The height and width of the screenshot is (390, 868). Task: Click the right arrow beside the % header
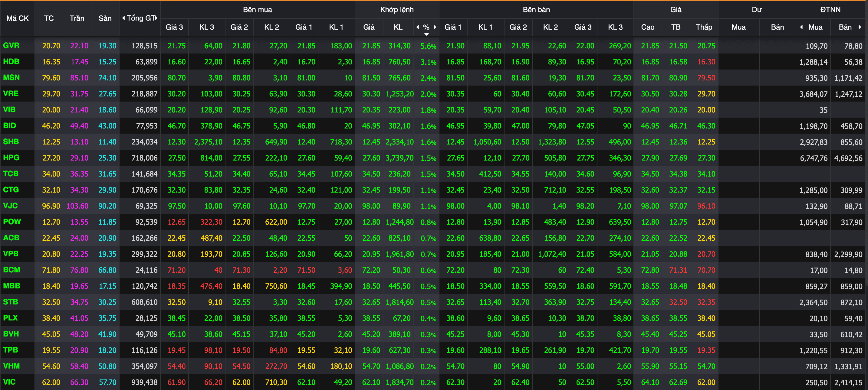click(x=435, y=27)
